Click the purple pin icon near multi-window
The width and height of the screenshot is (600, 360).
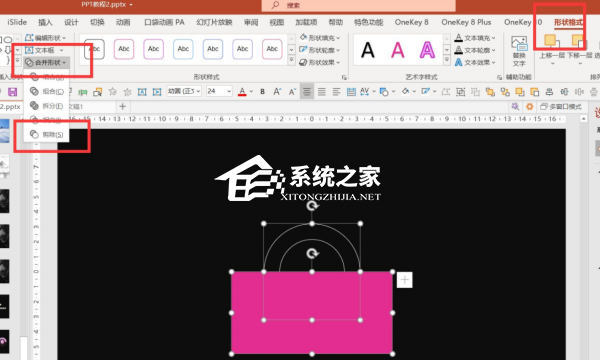pyautogui.click(x=515, y=106)
